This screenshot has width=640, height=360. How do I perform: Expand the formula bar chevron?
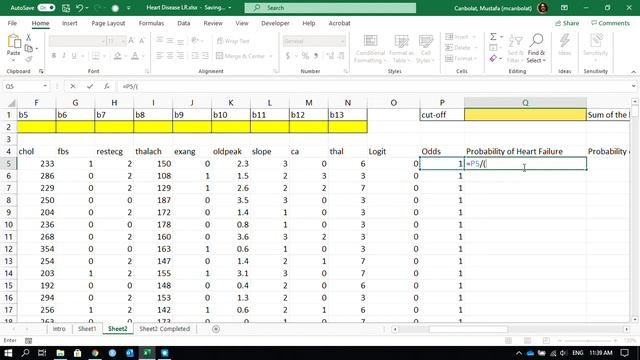coord(633,86)
